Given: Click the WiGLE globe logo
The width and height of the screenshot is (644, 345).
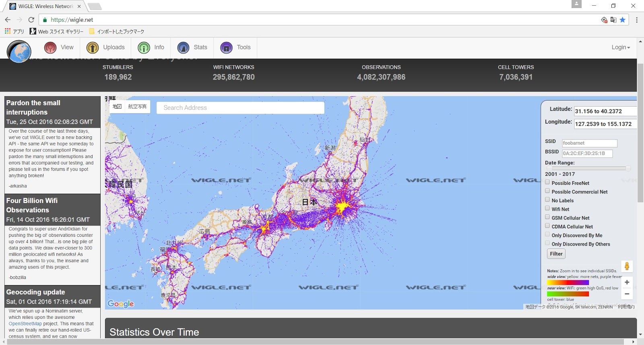Looking at the screenshot, I should 19,51.
